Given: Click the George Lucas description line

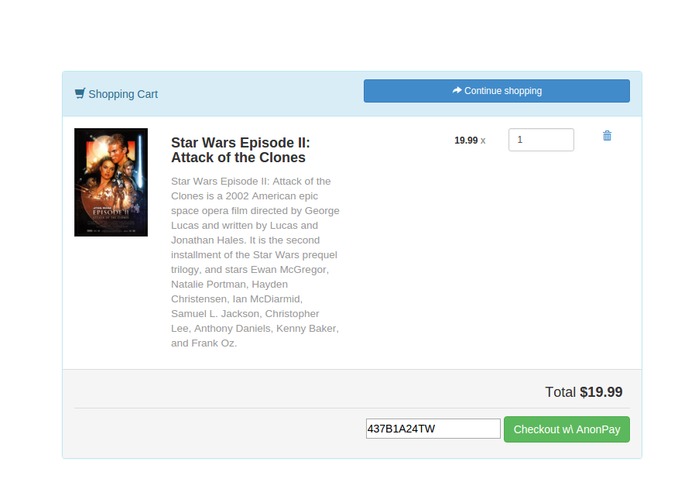Looking at the screenshot, I should pyautogui.click(x=255, y=210).
